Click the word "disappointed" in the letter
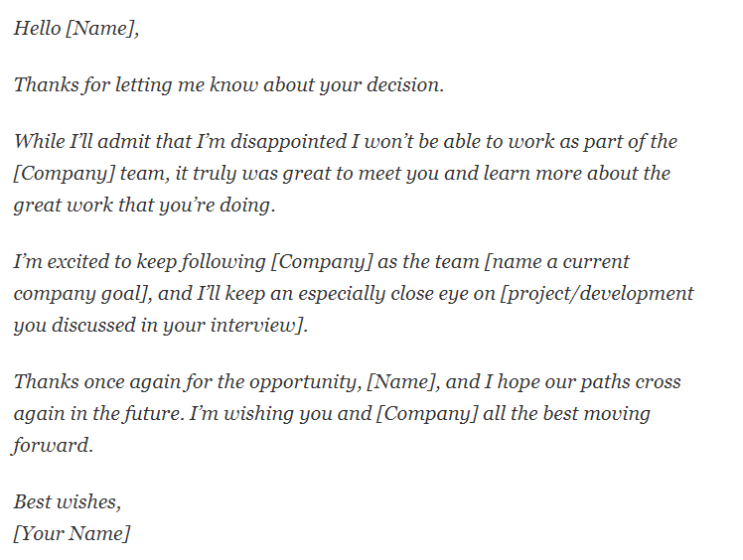This screenshot has height=560, width=743. coord(289,142)
